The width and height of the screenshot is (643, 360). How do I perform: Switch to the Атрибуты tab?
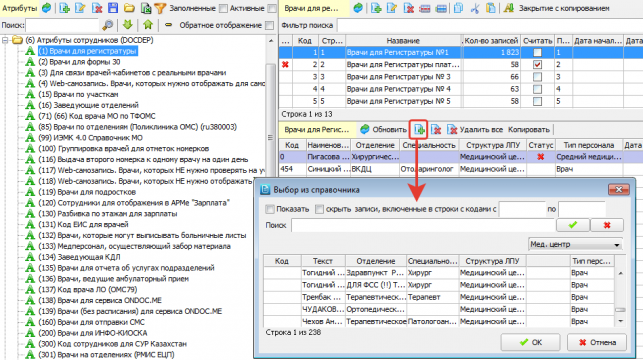point(20,8)
